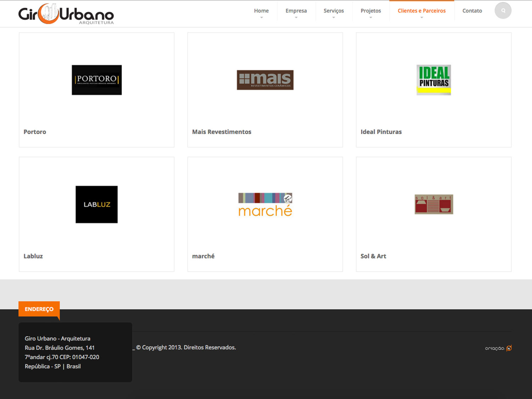Open the Projetos menu
The image size is (532, 399).
pos(371,11)
